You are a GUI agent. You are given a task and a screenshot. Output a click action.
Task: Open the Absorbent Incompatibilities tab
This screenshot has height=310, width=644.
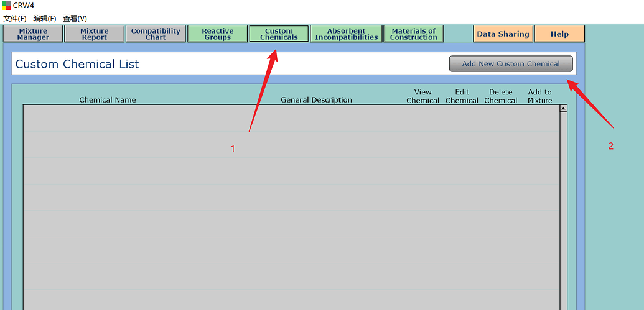346,34
